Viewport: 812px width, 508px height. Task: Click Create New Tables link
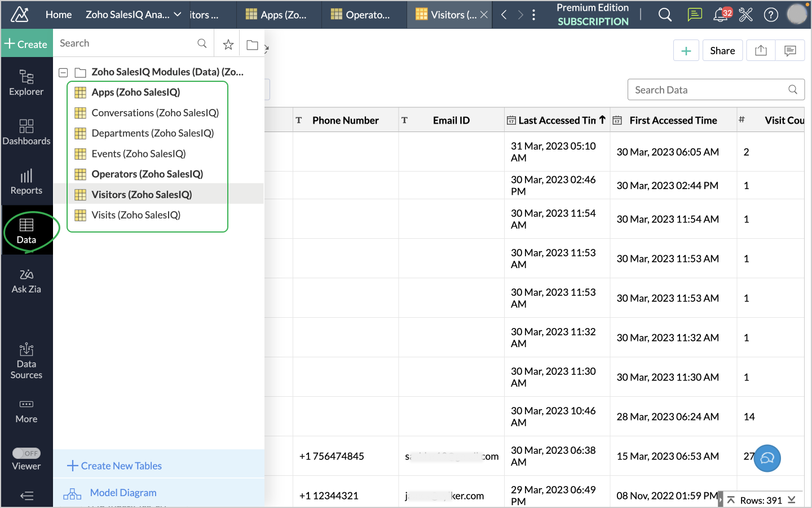click(x=114, y=466)
